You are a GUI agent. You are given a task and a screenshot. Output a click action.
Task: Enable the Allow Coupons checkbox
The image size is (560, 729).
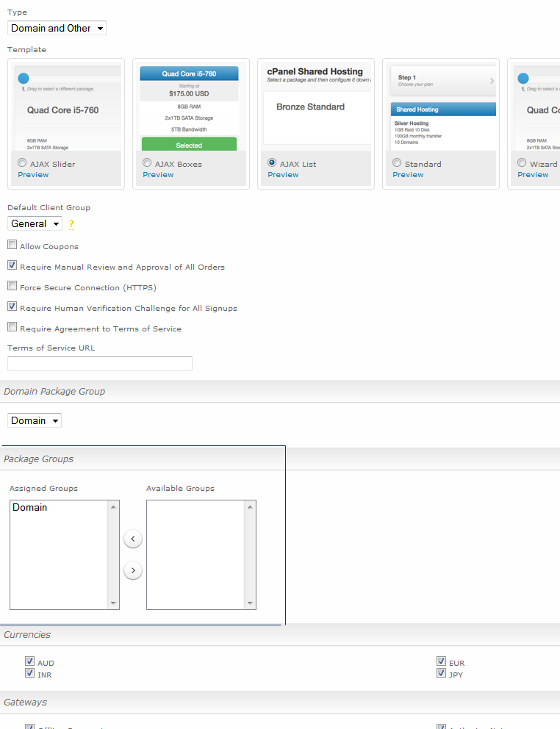point(12,245)
